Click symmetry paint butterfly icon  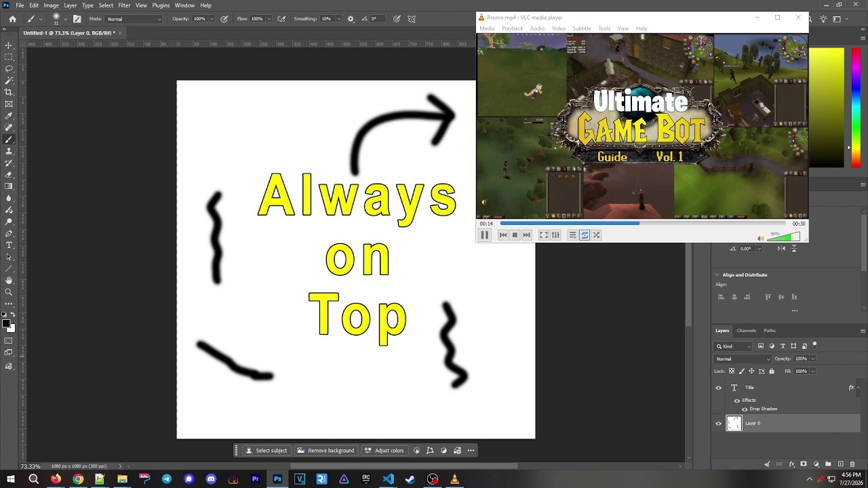412,19
